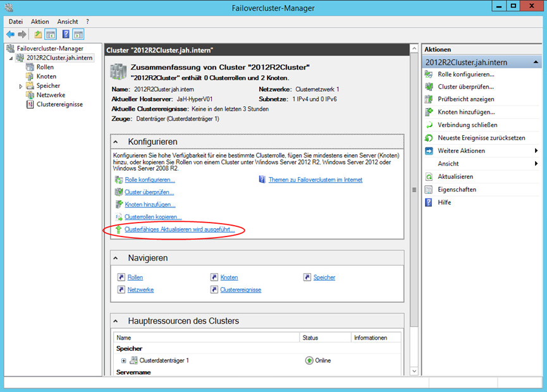Click the Eigenschaften icon in Aktionen

click(x=429, y=190)
